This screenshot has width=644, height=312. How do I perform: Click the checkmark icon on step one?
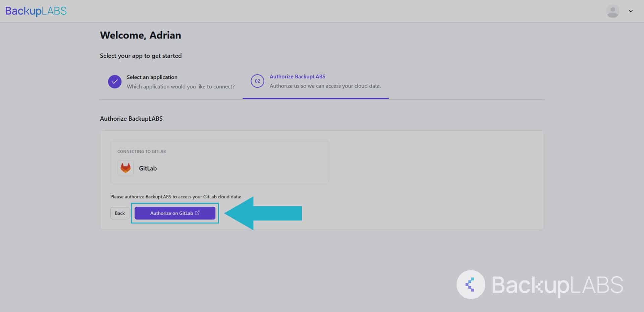coord(114,81)
